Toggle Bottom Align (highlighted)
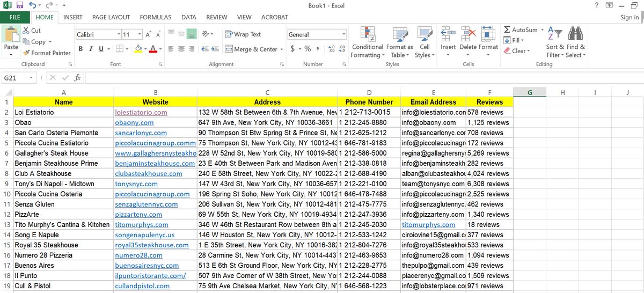The height and width of the screenshot is (293, 644). pos(192,34)
